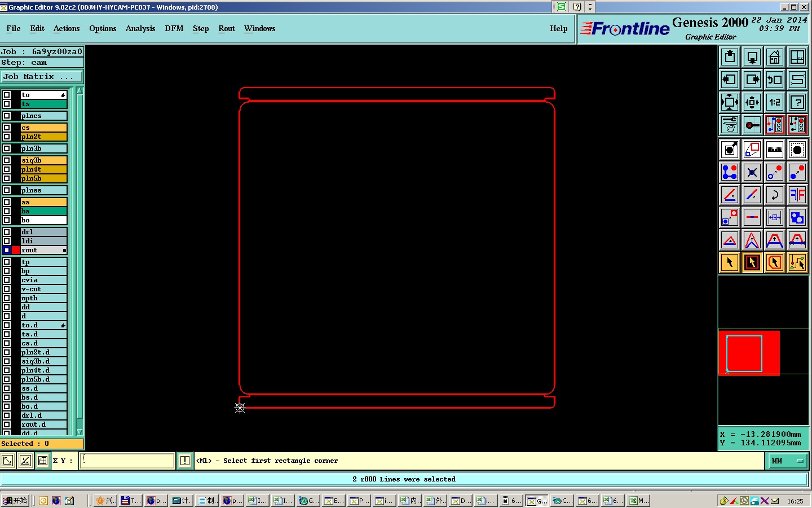This screenshot has height=508, width=812.
Task: Click the net select pointer icon
Action: point(797,262)
